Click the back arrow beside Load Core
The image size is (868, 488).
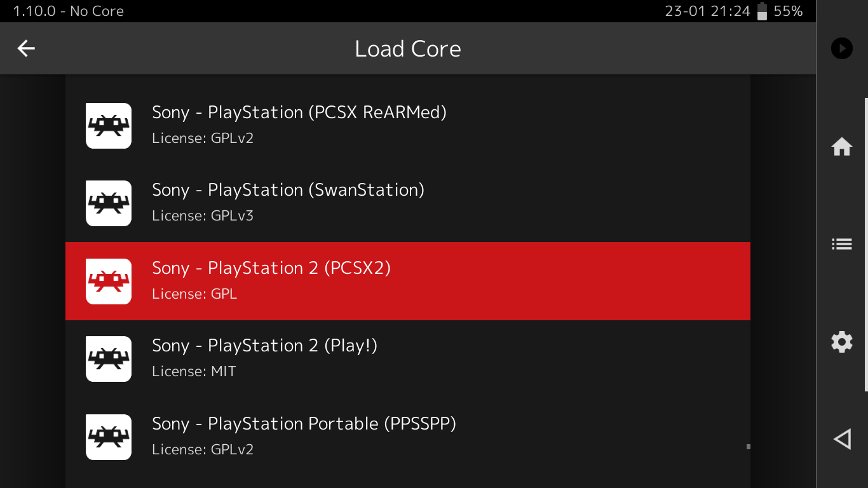click(x=25, y=48)
